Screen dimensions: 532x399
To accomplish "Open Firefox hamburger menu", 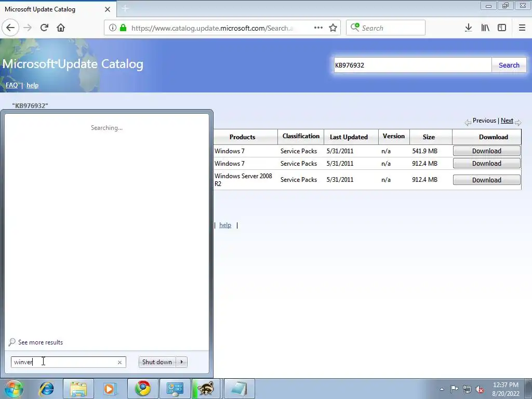I will [522, 28].
